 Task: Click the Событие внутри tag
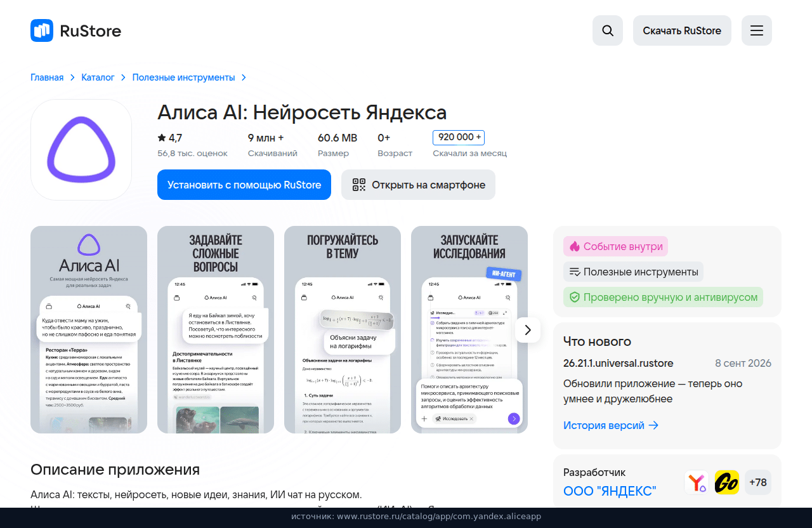tap(615, 246)
